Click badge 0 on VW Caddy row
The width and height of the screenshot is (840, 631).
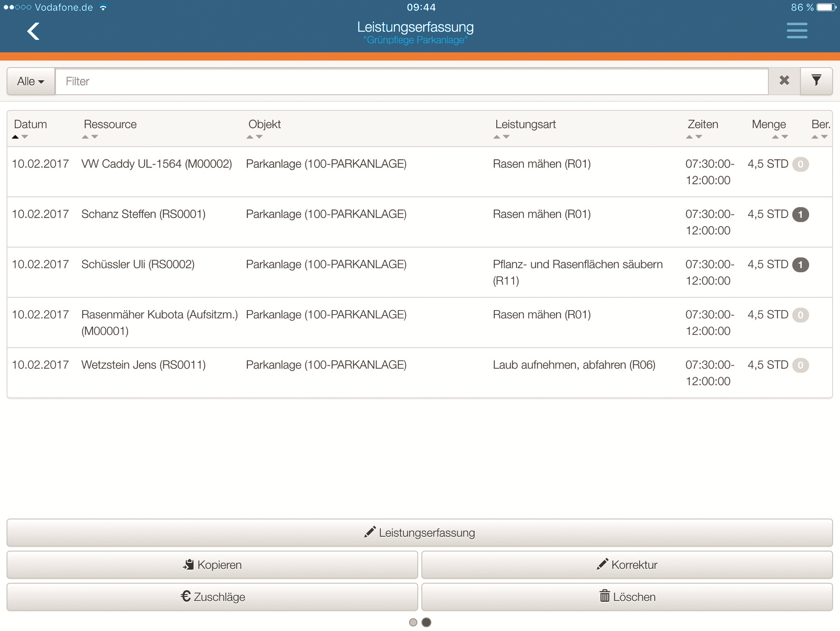point(800,164)
